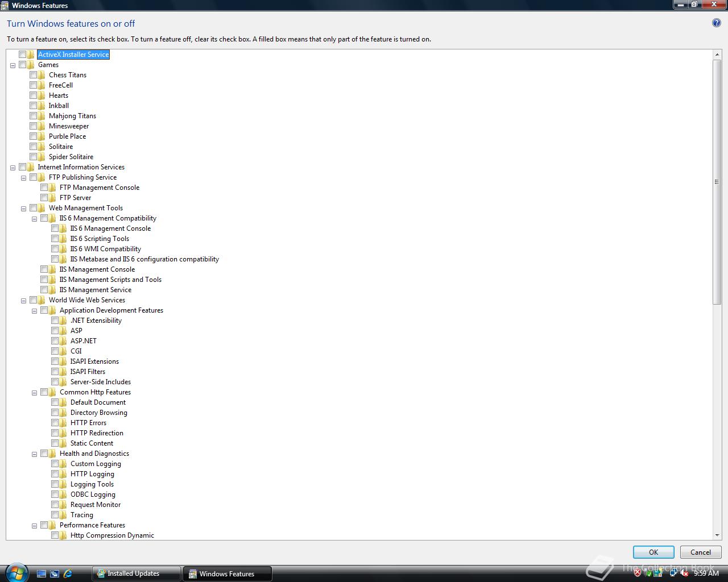Confirm changes with the OK button
This screenshot has width=728, height=582.
click(x=653, y=552)
